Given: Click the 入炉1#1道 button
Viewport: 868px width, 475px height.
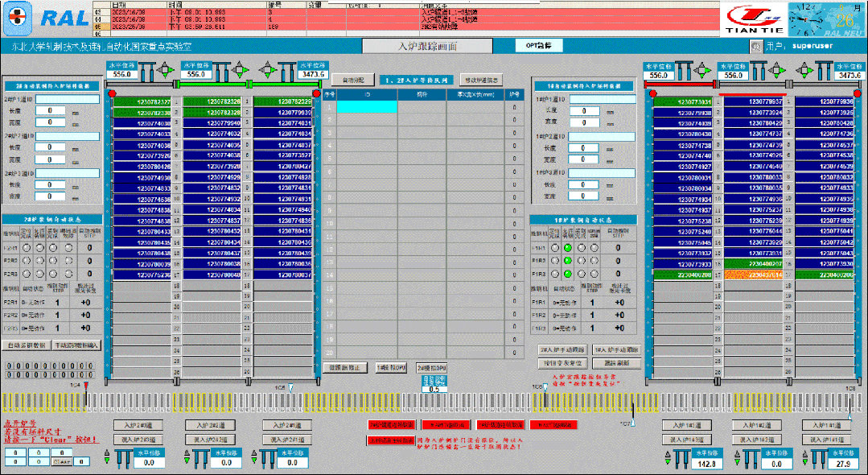Looking at the screenshot, I should (827, 425).
